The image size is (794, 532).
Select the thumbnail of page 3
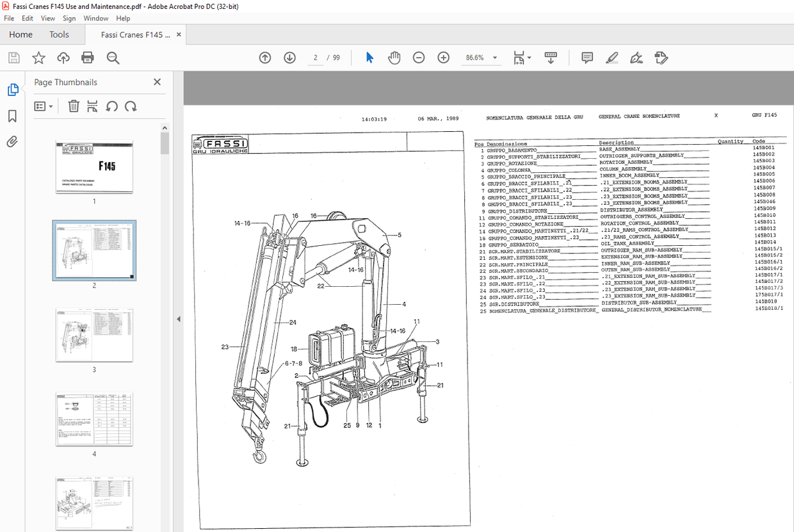coord(94,334)
